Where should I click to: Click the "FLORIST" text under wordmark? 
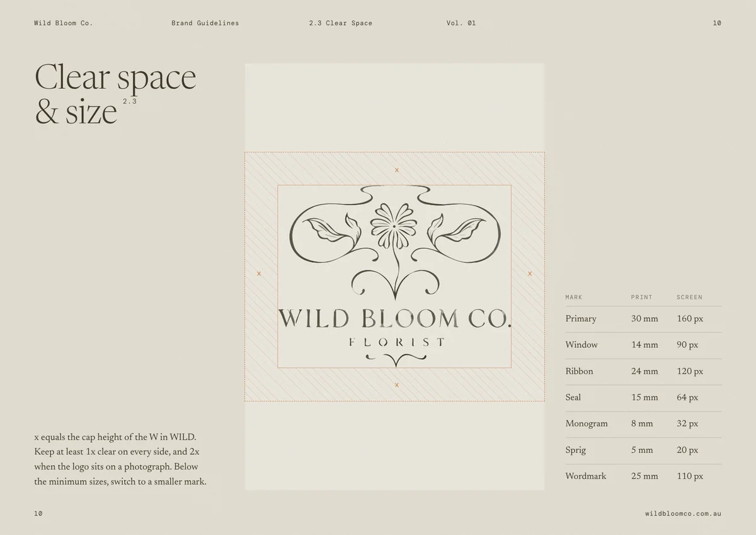tap(397, 342)
